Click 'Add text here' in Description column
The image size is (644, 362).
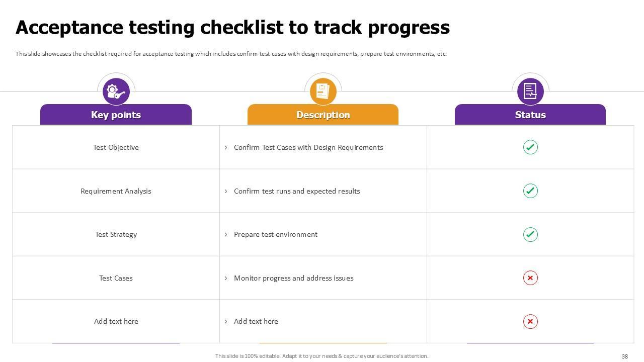(256, 321)
